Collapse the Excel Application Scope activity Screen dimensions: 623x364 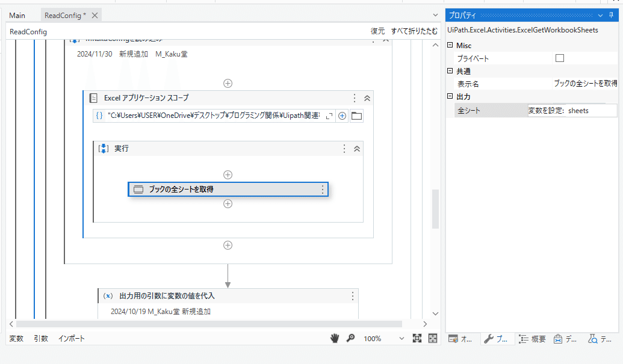(x=367, y=98)
